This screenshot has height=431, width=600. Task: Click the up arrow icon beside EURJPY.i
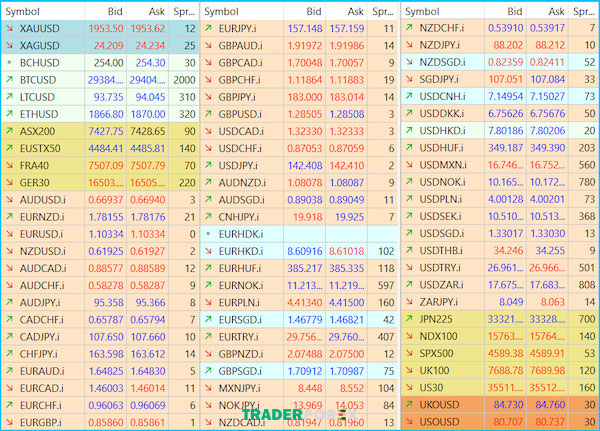pos(208,28)
